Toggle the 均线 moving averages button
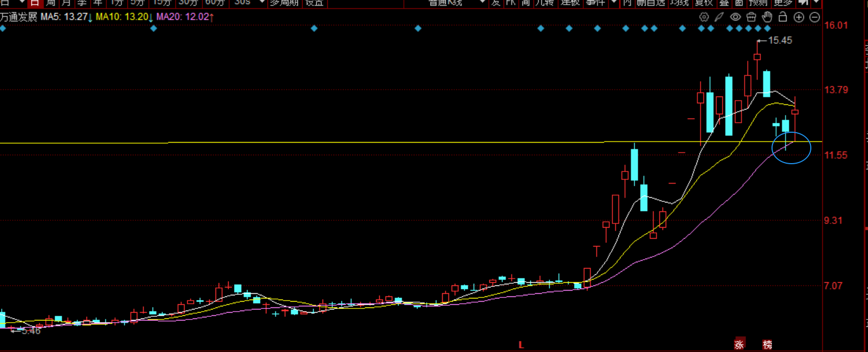 pyautogui.click(x=679, y=3)
